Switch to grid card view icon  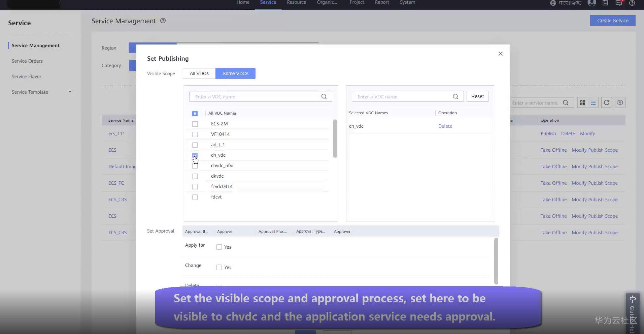pos(583,103)
